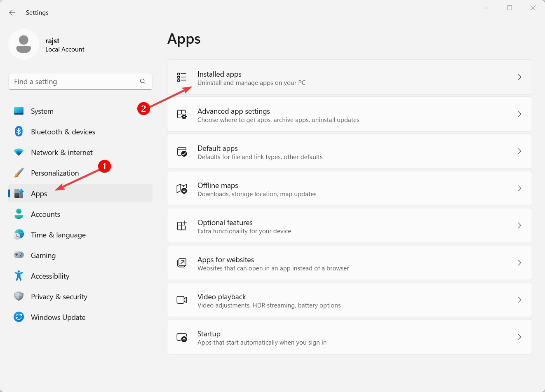Click the user profile avatar picture
545x392 pixels.
click(23, 44)
